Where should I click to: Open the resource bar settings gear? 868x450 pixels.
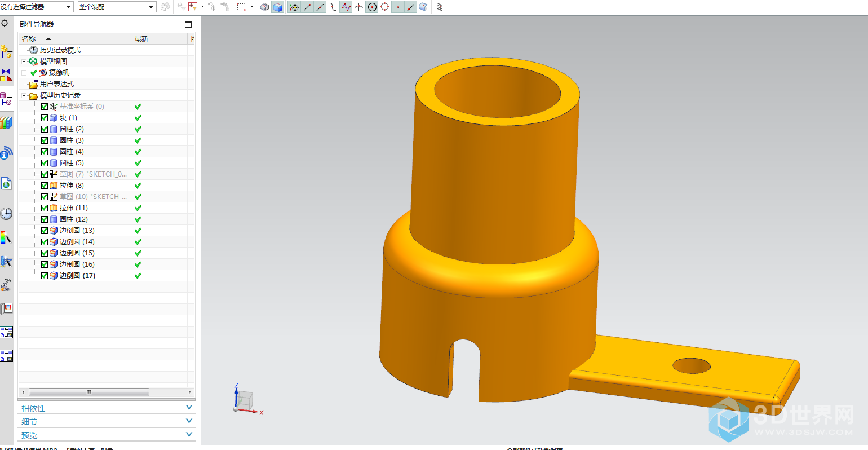click(x=5, y=24)
